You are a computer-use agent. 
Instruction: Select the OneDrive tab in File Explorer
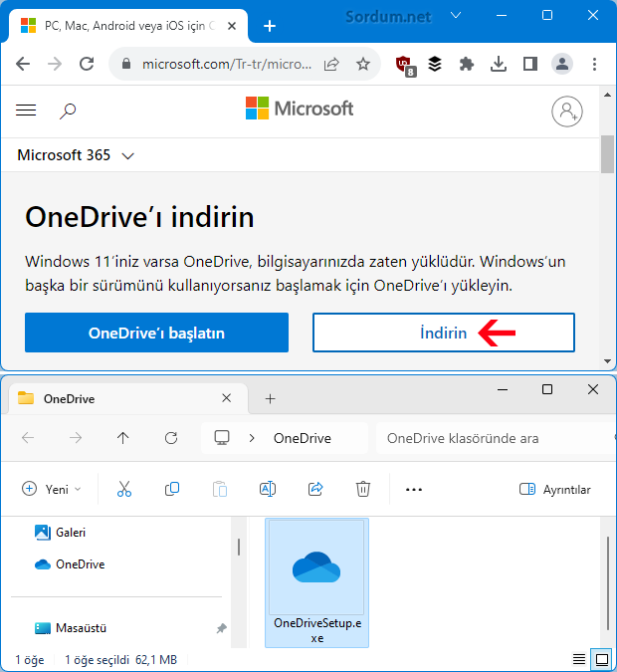[x=128, y=399]
